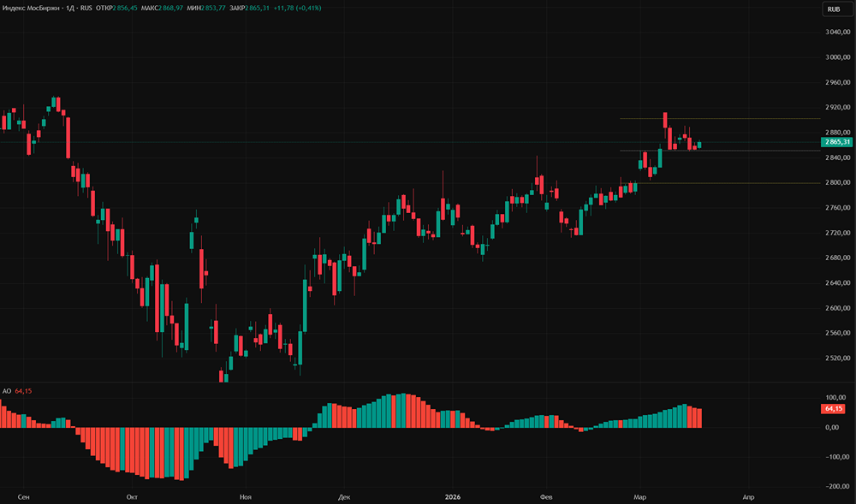
Task: Click the 'Сен' label on time axis
Action: (x=23, y=497)
